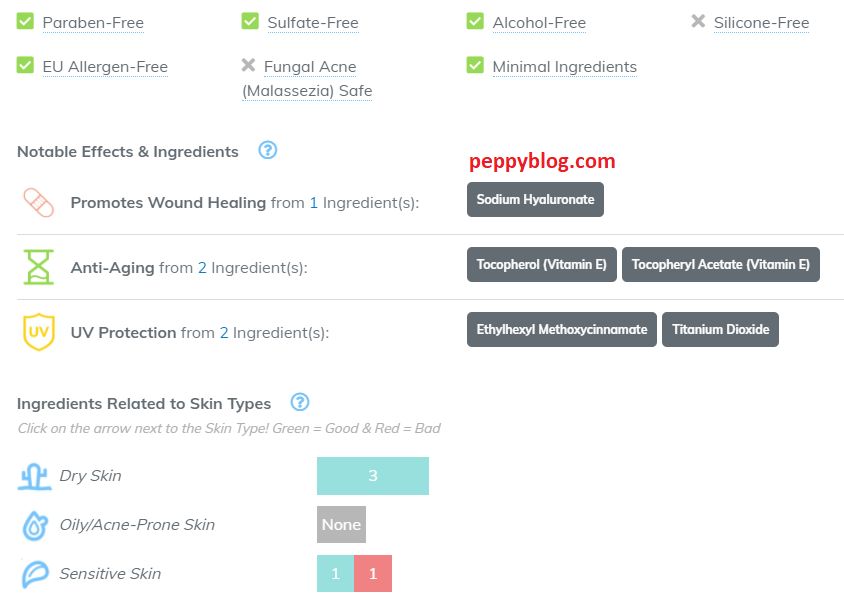Screen dimensions: 844x604
Task: Click the Promotes Wound Healing bandage icon
Action: click(x=39, y=202)
